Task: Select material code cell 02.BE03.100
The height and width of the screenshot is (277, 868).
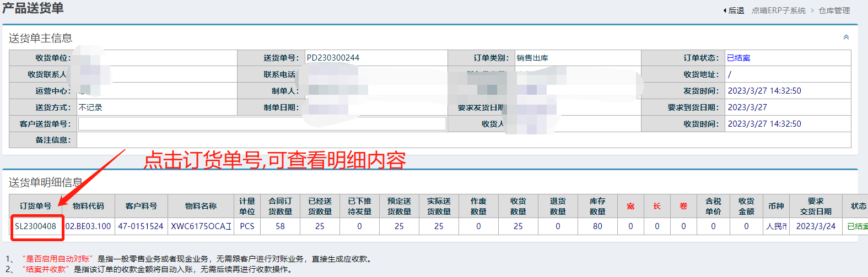Action: [88, 226]
